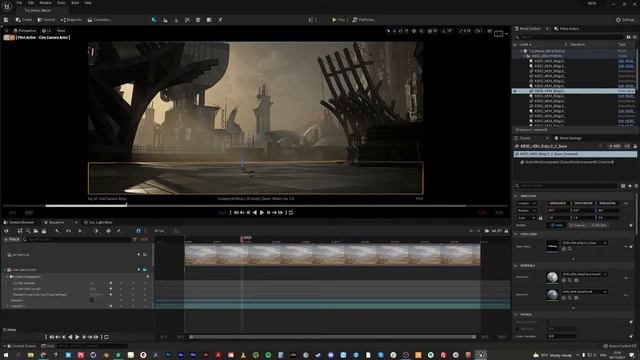The width and height of the screenshot is (640, 360).
Task: Click the Static Mesh asset thumbnail
Action: (x=552, y=246)
